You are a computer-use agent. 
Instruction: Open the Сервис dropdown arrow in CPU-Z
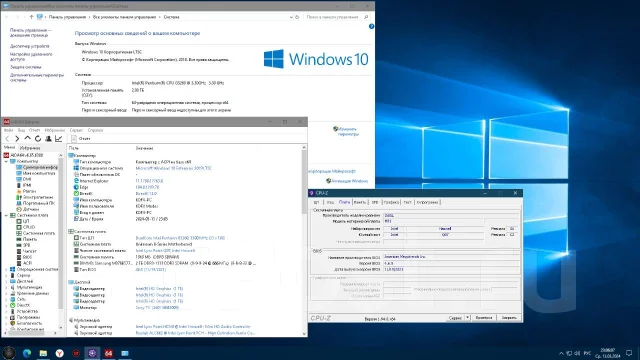coord(467,318)
